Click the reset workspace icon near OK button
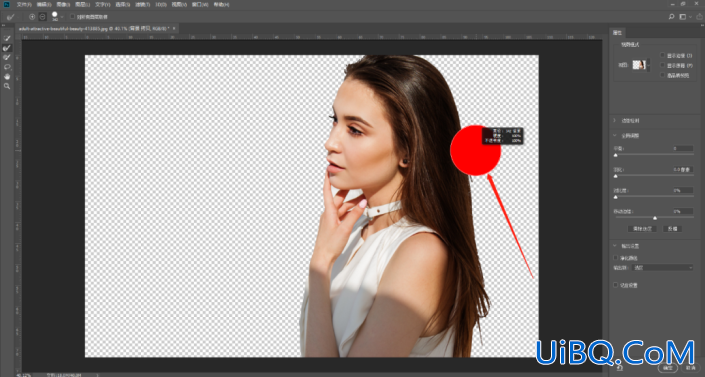 (x=620, y=368)
